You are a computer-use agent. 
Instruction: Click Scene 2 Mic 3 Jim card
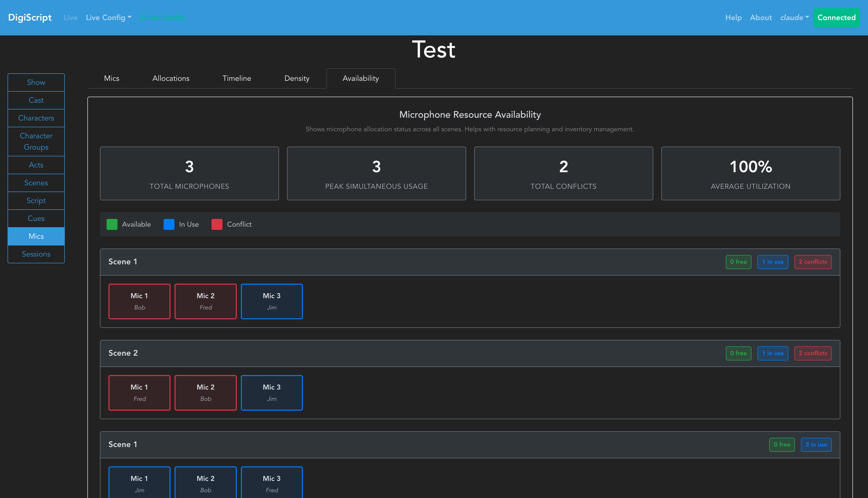(272, 393)
